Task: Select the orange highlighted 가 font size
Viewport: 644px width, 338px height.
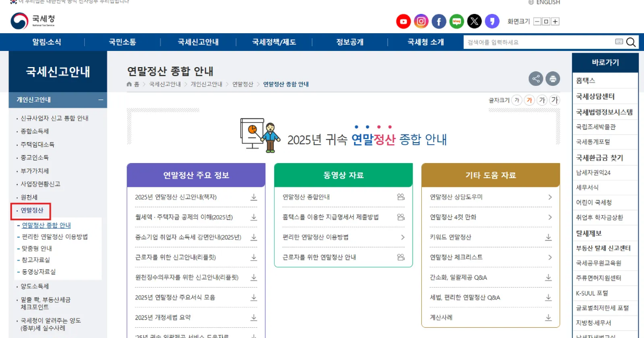Action: pyautogui.click(x=529, y=100)
